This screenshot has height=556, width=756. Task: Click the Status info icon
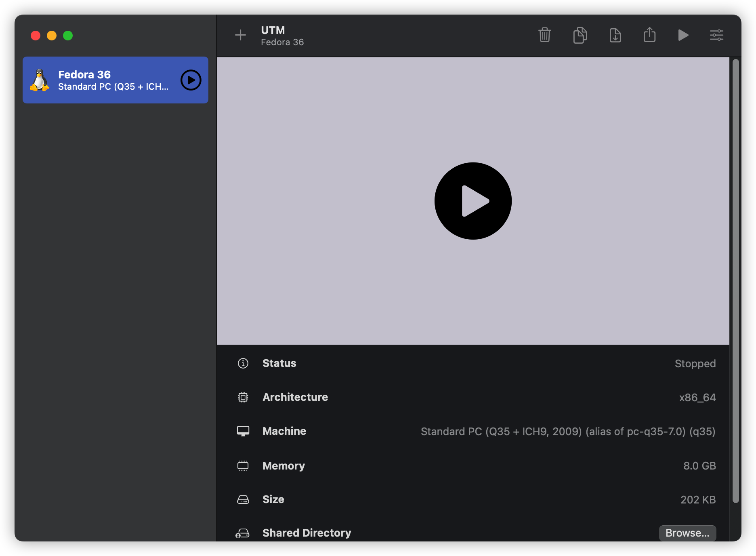(x=243, y=363)
